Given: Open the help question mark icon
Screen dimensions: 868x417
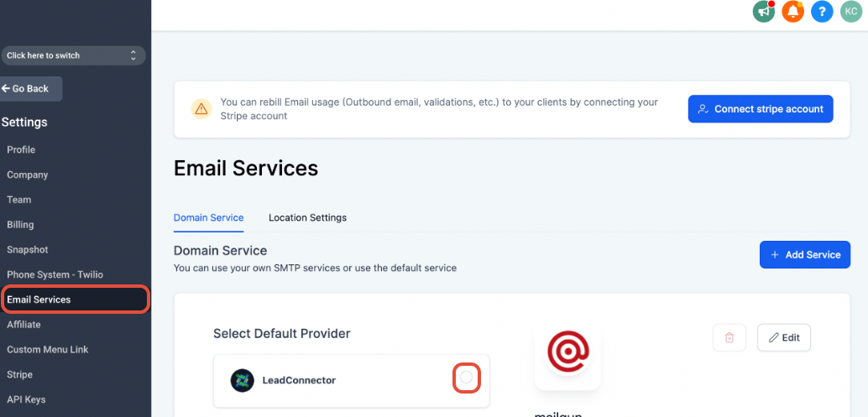Looking at the screenshot, I should click(x=822, y=12).
